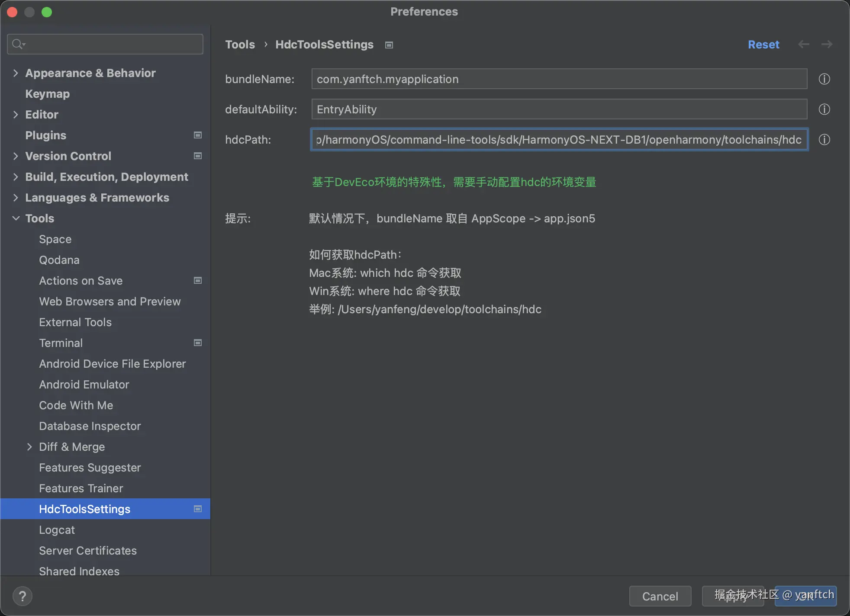Click the Reset link
Viewport: 850px width, 616px height.
coord(763,45)
